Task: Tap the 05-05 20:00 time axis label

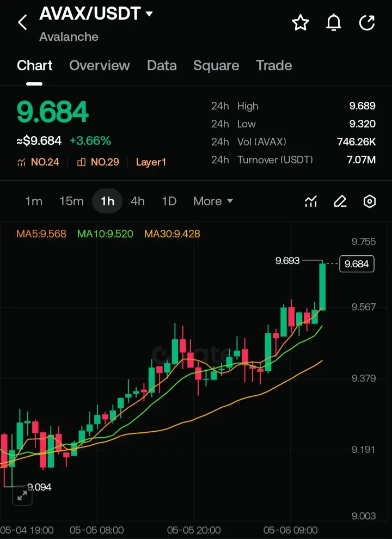Action: pyautogui.click(x=194, y=530)
